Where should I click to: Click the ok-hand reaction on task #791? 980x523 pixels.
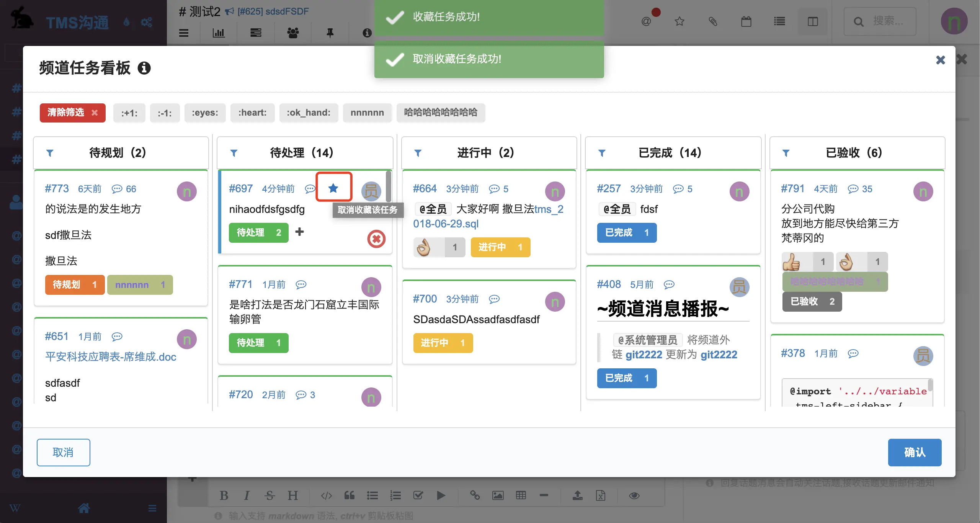point(862,262)
